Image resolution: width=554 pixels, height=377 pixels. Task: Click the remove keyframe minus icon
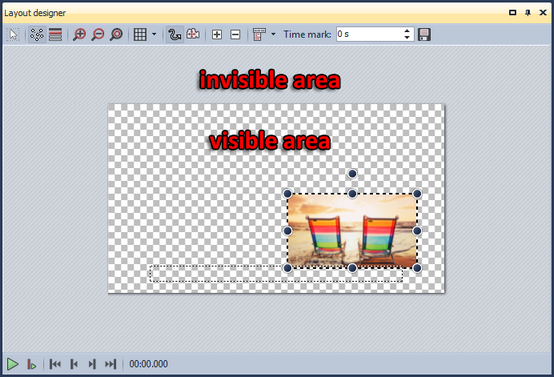pos(235,34)
